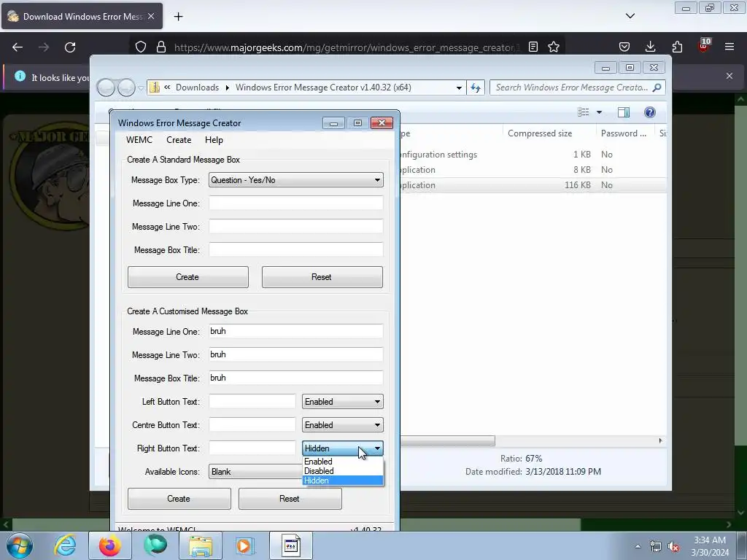The width and height of the screenshot is (747, 560).
Task: Click the Explorer change view icon
Action: tap(584, 112)
